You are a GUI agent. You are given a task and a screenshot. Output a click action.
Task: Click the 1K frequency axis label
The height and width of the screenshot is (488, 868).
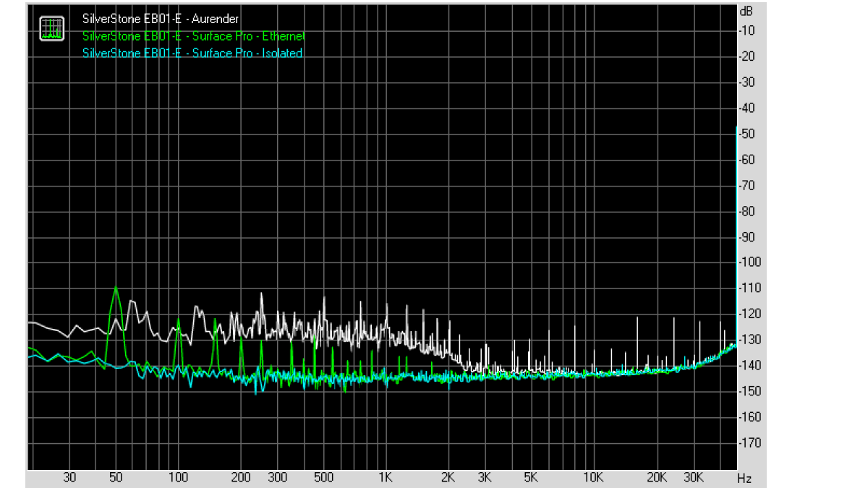(x=386, y=478)
